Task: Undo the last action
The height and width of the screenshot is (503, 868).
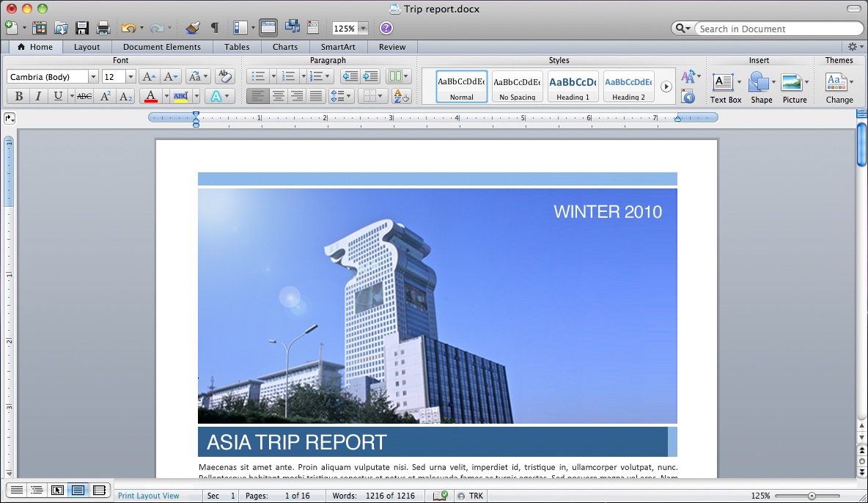Action: (x=128, y=28)
